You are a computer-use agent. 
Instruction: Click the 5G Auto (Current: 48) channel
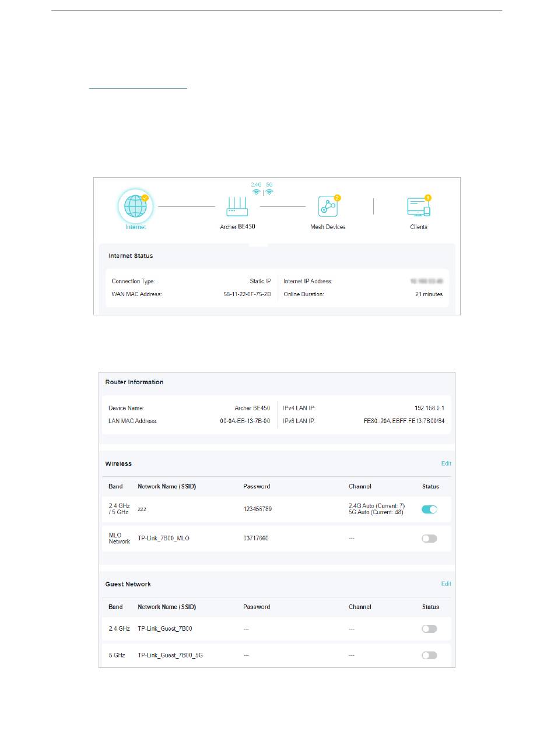coord(376,512)
